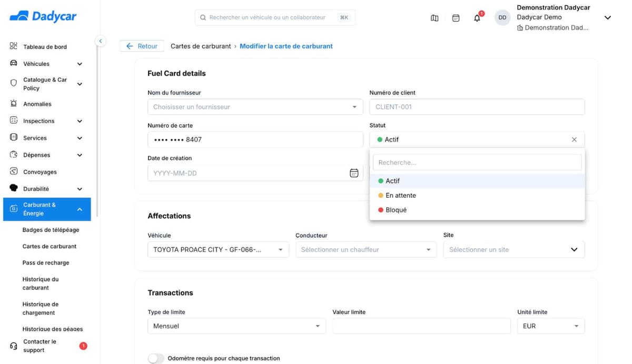632x364 pixels.
Task: Click the Dadycar logo
Action: 43,17
